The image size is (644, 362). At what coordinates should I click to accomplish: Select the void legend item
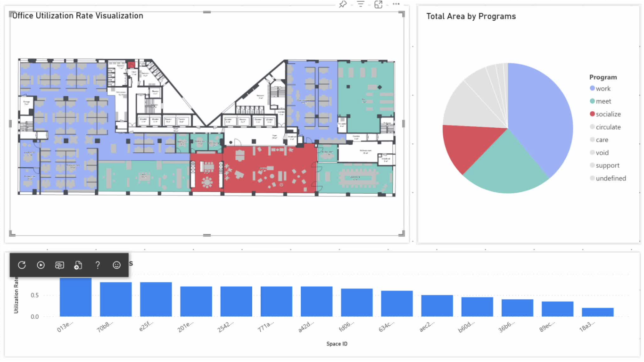point(599,152)
